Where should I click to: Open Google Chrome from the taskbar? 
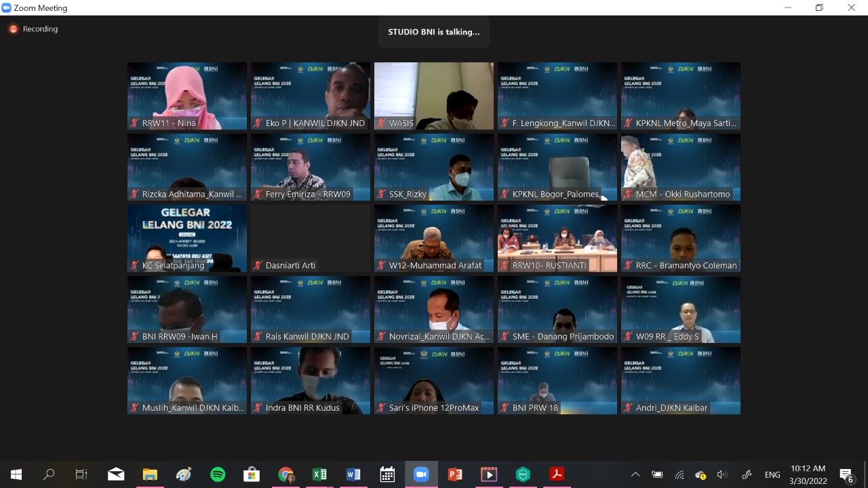[x=285, y=474]
